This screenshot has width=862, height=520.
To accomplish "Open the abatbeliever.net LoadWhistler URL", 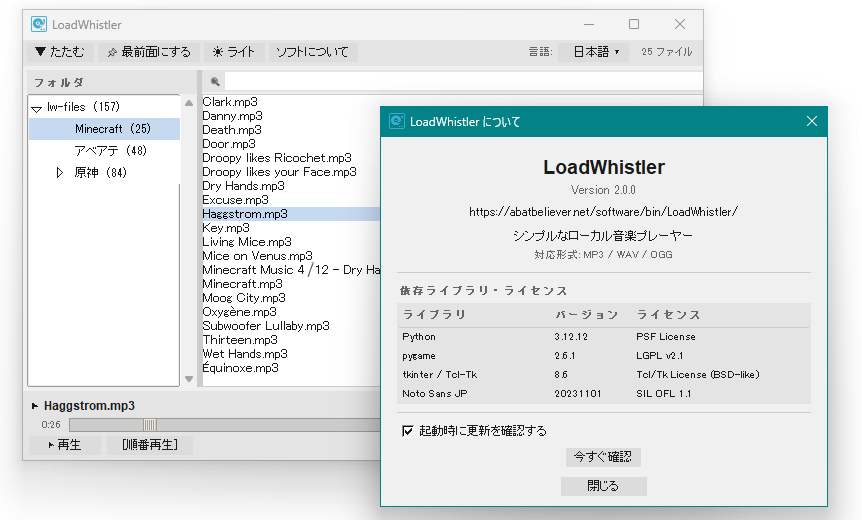I will pyautogui.click(x=603, y=211).
